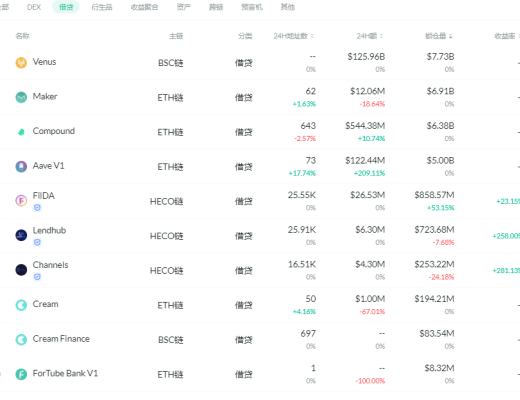Click the Aave V1 project logo
The height and width of the screenshot is (400, 520).
point(21,166)
